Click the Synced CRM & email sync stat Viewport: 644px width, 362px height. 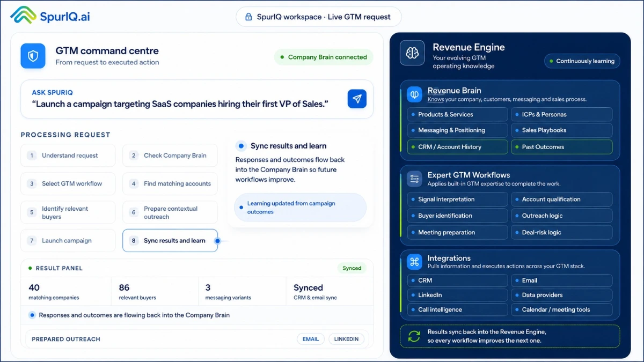coord(329,292)
